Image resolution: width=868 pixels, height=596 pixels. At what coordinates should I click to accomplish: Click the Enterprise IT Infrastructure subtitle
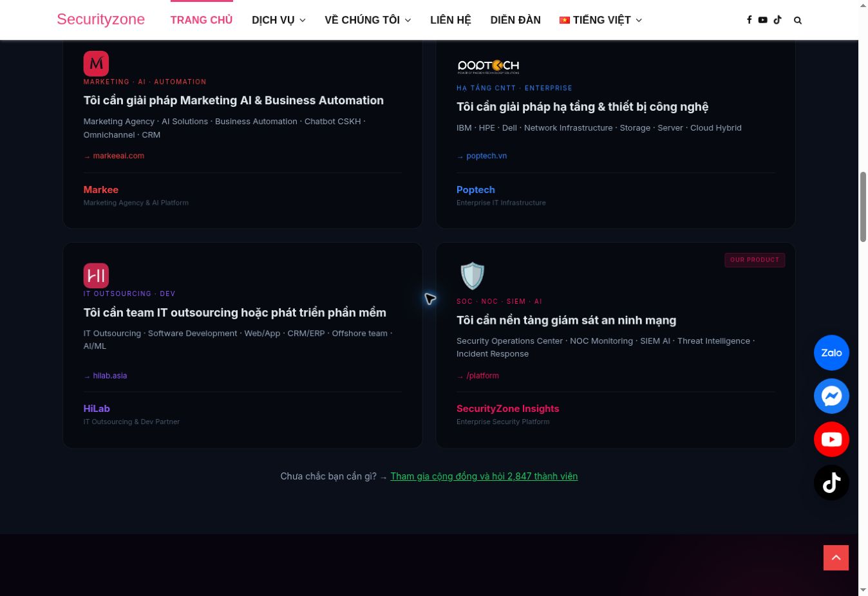[x=501, y=203]
